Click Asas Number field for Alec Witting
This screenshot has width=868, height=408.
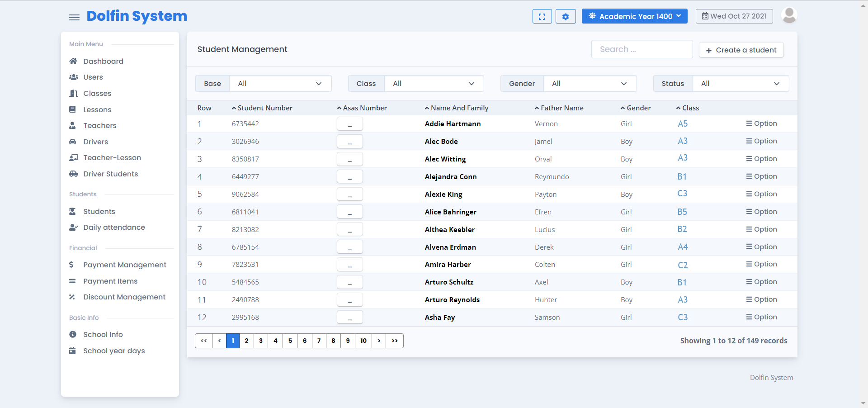(x=350, y=159)
